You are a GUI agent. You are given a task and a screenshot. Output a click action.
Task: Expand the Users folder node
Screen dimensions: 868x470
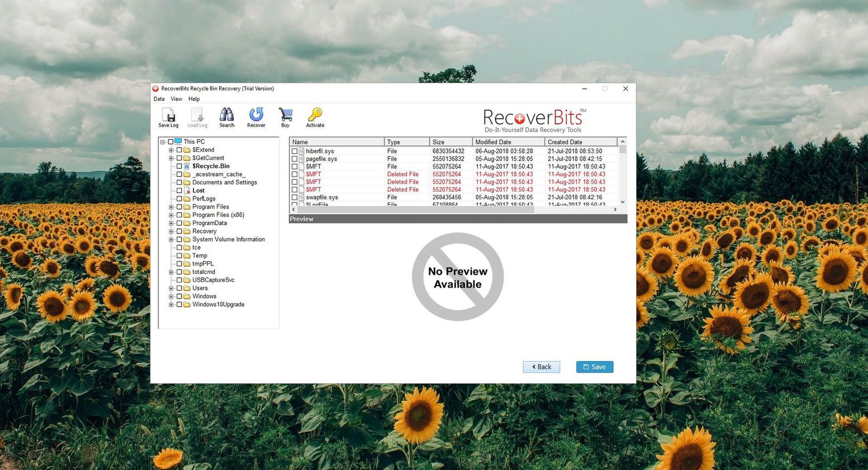click(x=171, y=288)
